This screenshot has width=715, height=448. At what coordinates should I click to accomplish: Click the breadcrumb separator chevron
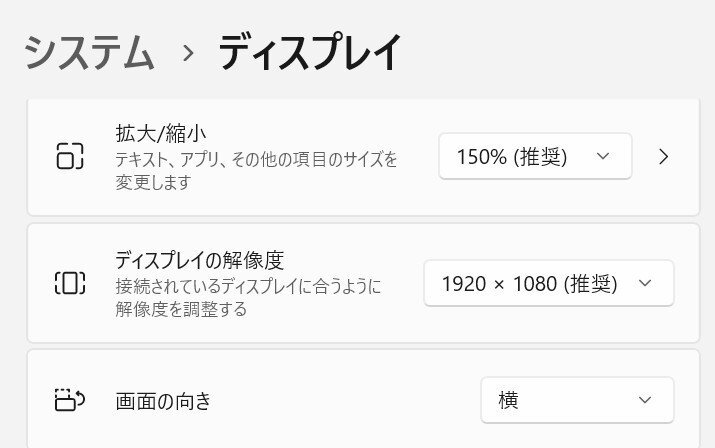pos(187,53)
